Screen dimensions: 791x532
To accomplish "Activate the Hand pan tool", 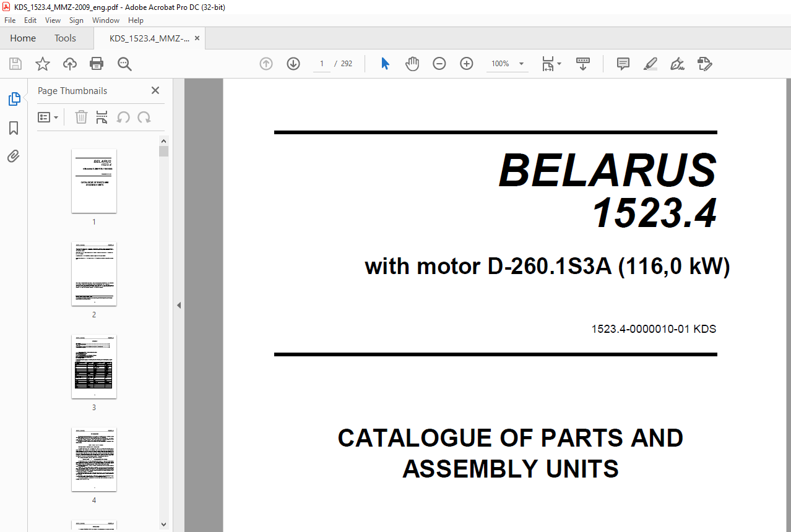I will coord(412,64).
